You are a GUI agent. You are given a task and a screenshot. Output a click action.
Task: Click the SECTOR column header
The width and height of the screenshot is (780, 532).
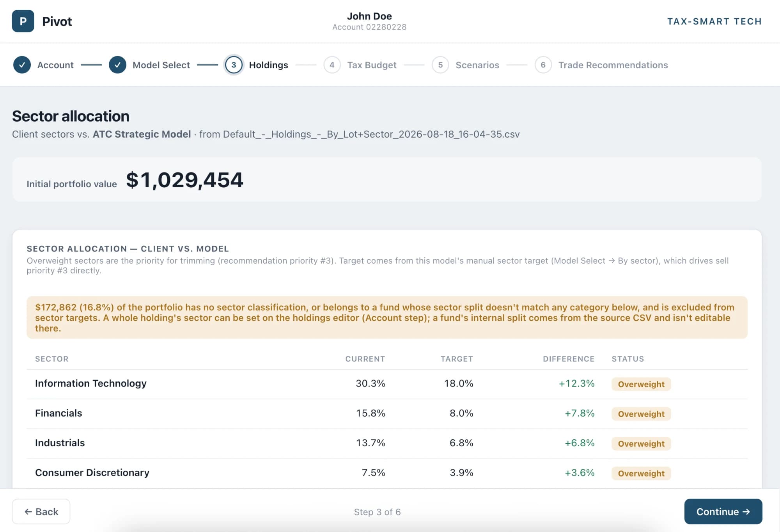[x=52, y=359]
